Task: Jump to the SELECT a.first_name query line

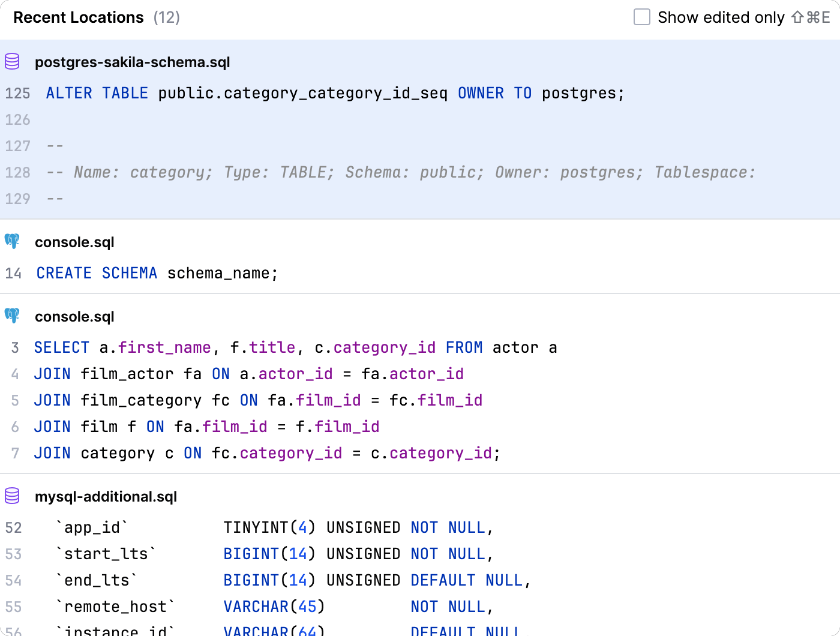Action: [295, 348]
